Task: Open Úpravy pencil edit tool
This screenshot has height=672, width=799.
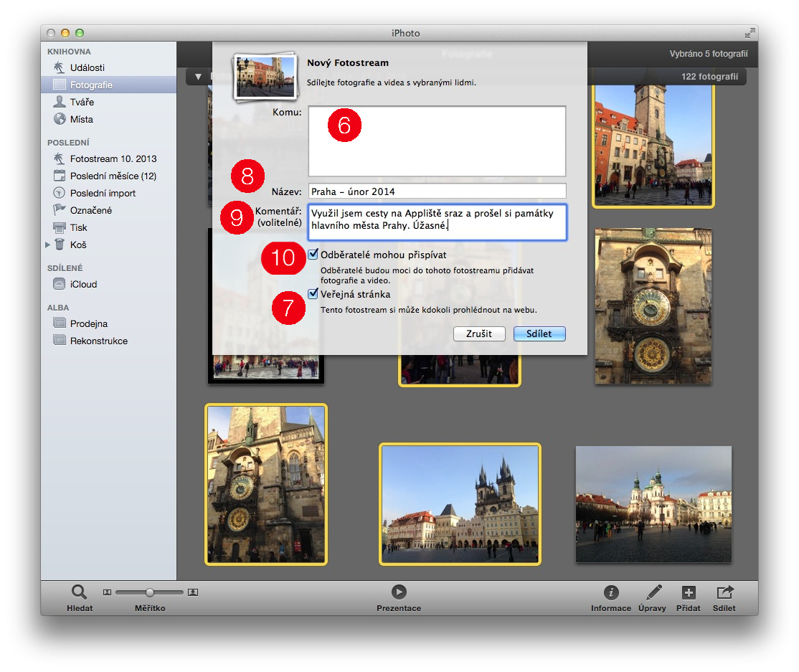Action: click(653, 592)
